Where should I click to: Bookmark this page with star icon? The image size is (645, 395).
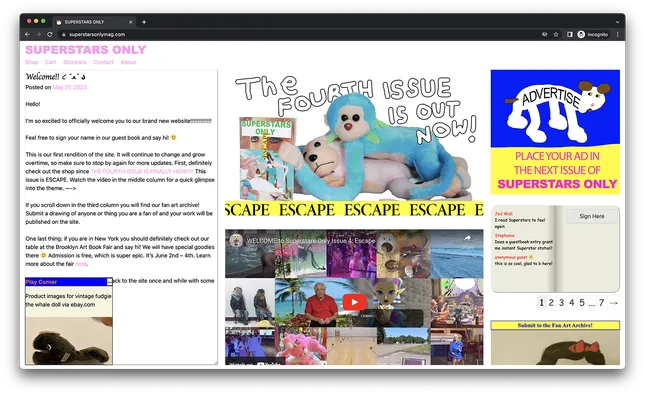(x=556, y=35)
